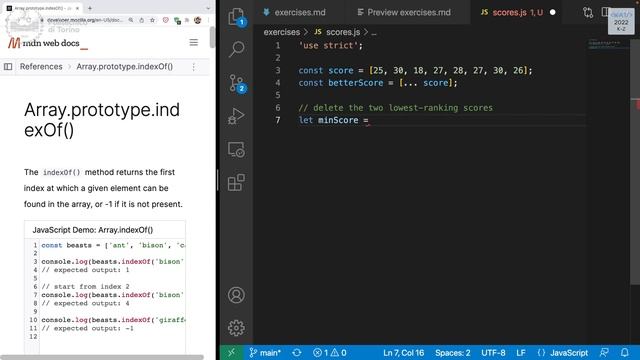Image resolution: width=640 pixels, height=360 pixels.
Task: Toggle the MDN sidebar panel icon
Action: (x=8, y=67)
